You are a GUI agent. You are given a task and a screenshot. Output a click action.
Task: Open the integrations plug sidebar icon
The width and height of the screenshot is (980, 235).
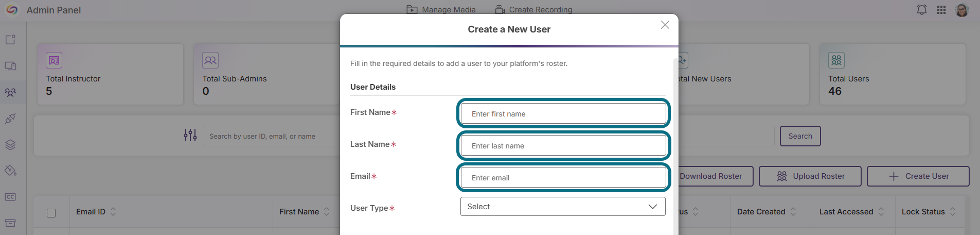click(11, 119)
